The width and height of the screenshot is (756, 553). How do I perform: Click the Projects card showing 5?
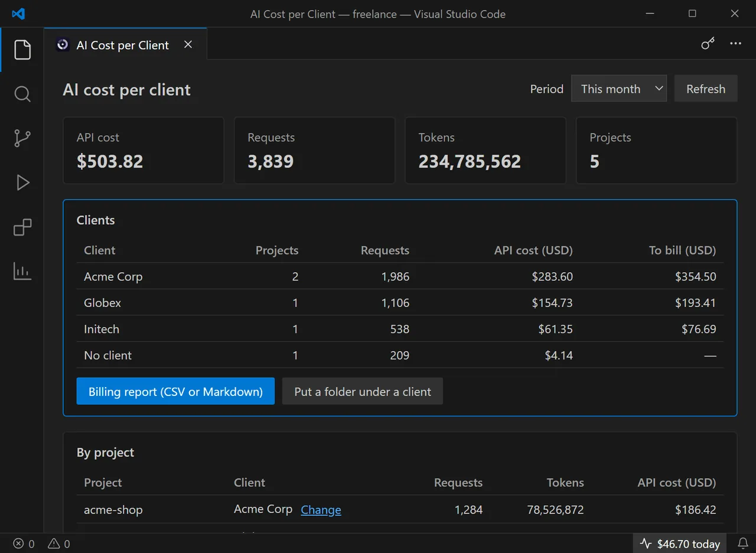(x=656, y=150)
